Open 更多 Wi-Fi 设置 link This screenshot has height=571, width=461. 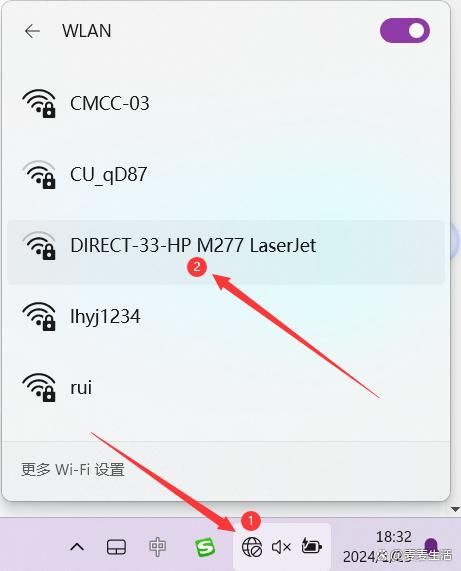[x=72, y=469]
